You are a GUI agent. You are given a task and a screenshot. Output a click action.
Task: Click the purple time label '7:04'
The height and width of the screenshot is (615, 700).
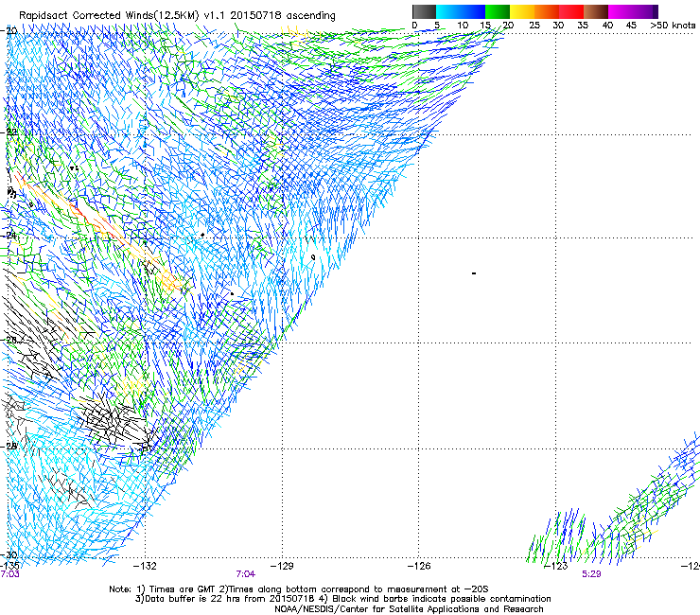tap(246, 574)
